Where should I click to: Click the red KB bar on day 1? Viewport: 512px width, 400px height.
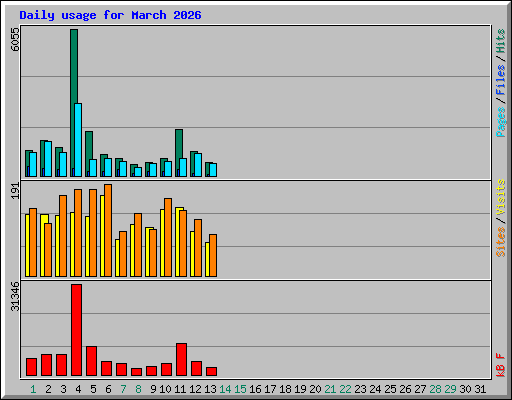click(31, 367)
